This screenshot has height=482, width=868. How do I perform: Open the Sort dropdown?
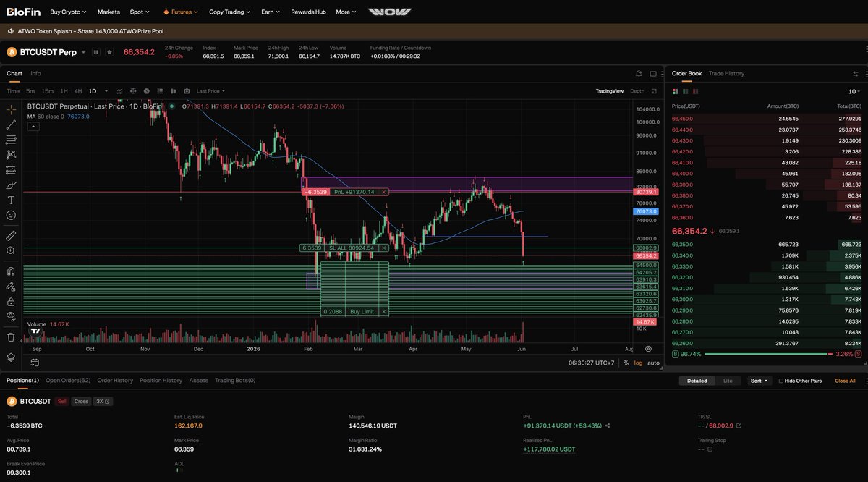click(x=759, y=381)
